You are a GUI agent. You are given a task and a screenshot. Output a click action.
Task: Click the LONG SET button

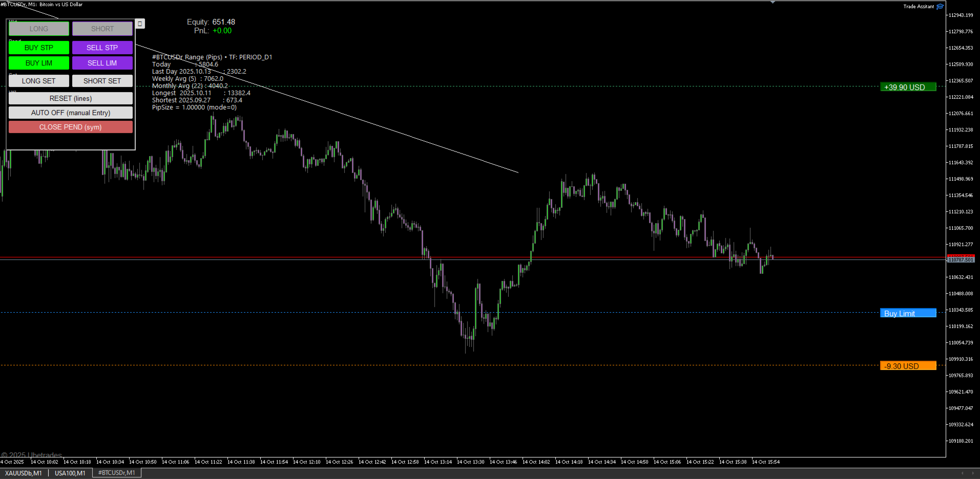click(x=39, y=81)
